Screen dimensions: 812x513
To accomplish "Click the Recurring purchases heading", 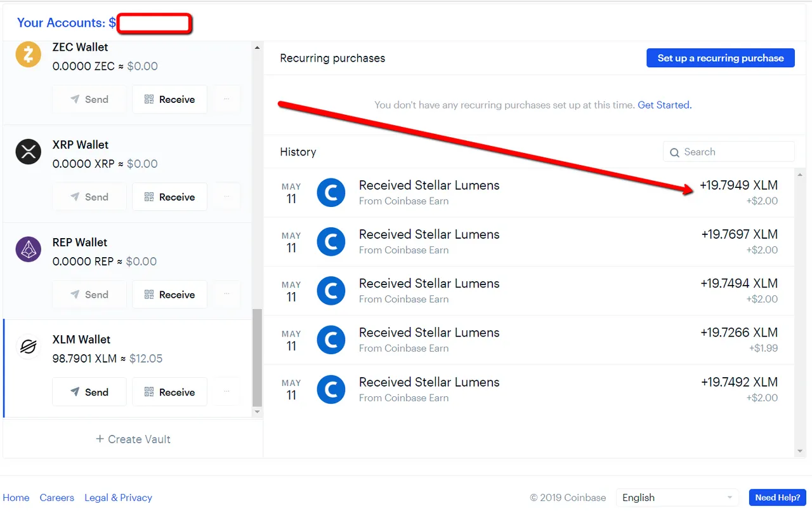I will 332,58.
